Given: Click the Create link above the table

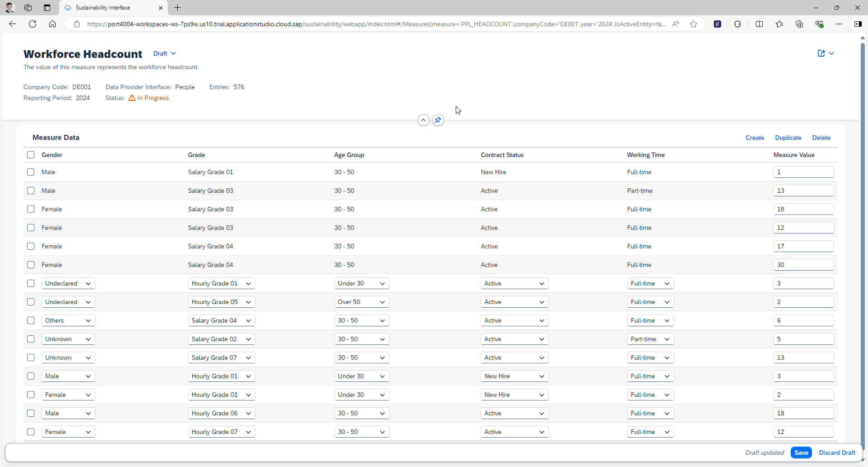Looking at the screenshot, I should click(x=755, y=138).
